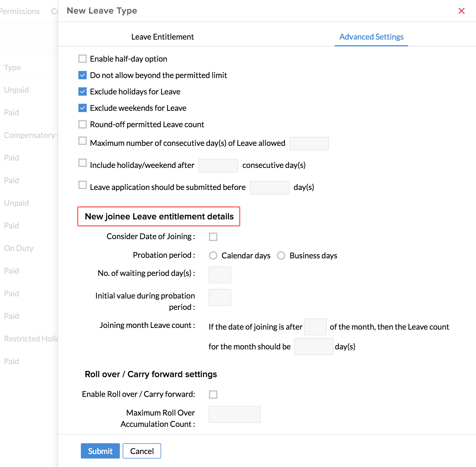
Task: Open the Advanced Settings tab
Action: click(371, 37)
